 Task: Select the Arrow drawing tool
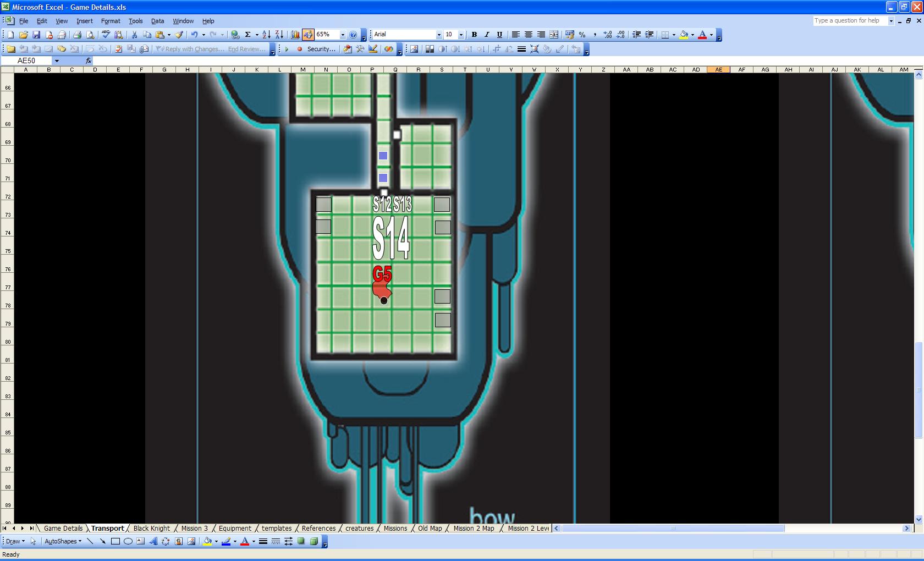click(x=103, y=541)
